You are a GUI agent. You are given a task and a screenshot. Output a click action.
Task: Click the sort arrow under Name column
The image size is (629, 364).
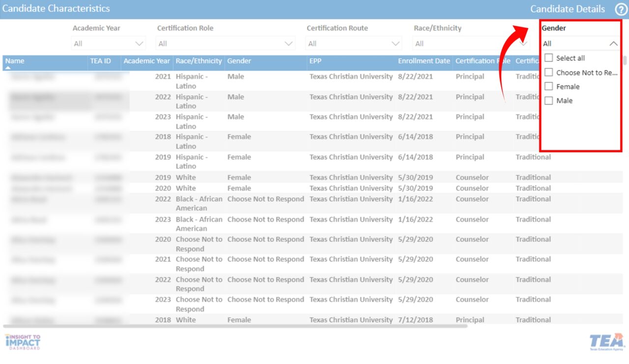tap(8, 67)
